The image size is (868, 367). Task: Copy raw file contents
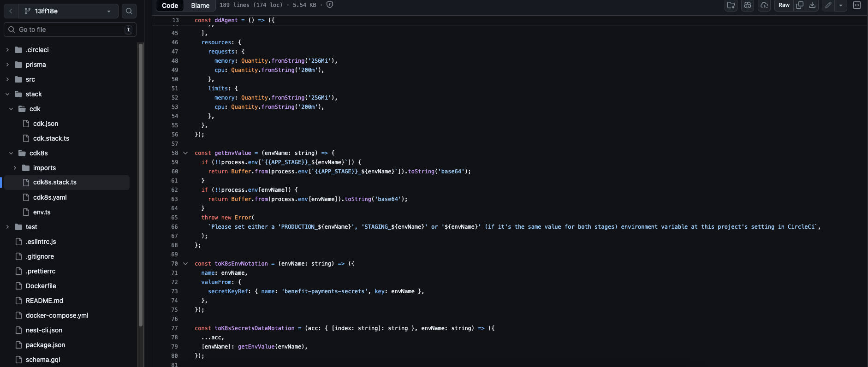[800, 5]
